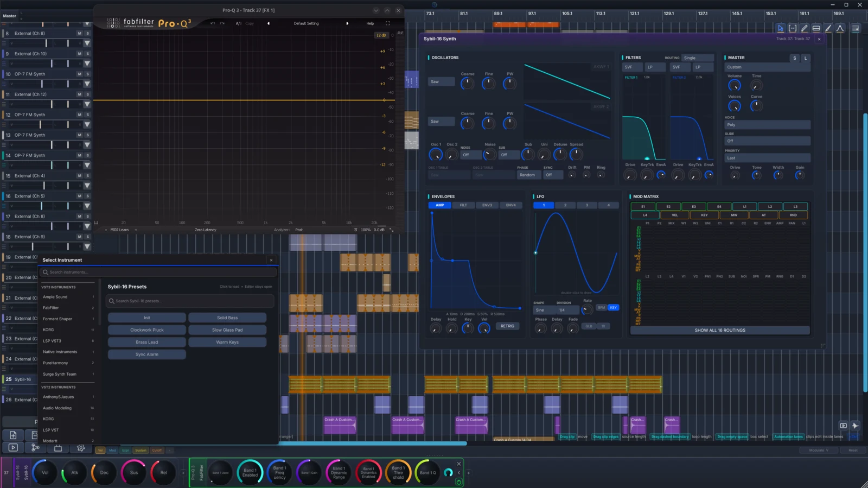Click the plus button after Rel knob

tap(183, 473)
